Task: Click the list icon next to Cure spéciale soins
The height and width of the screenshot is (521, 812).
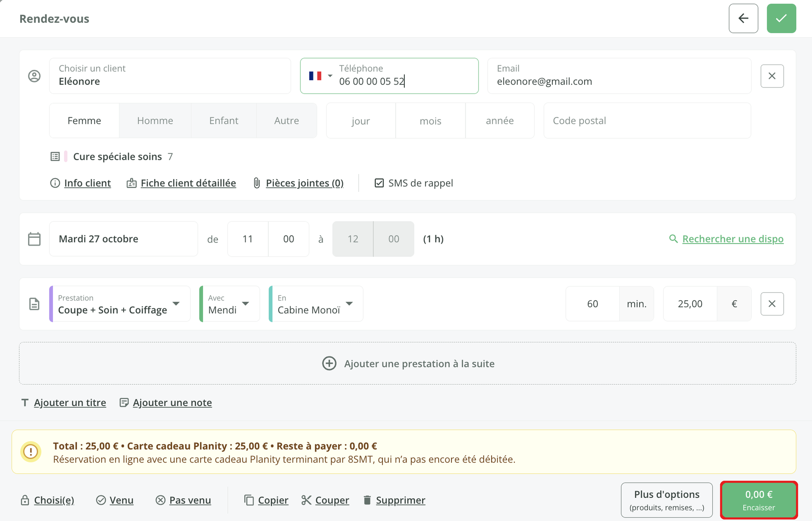Action: [55, 157]
